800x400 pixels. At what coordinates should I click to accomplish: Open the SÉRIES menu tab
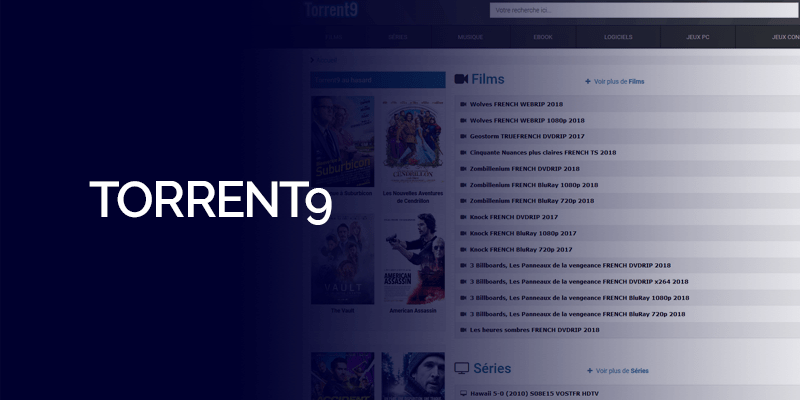(398, 37)
